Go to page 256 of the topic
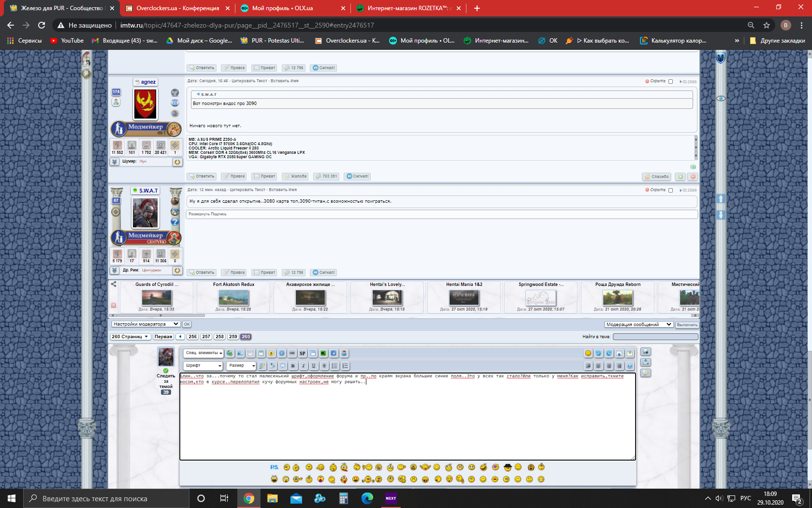The width and height of the screenshot is (812, 508). click(192, 337)
